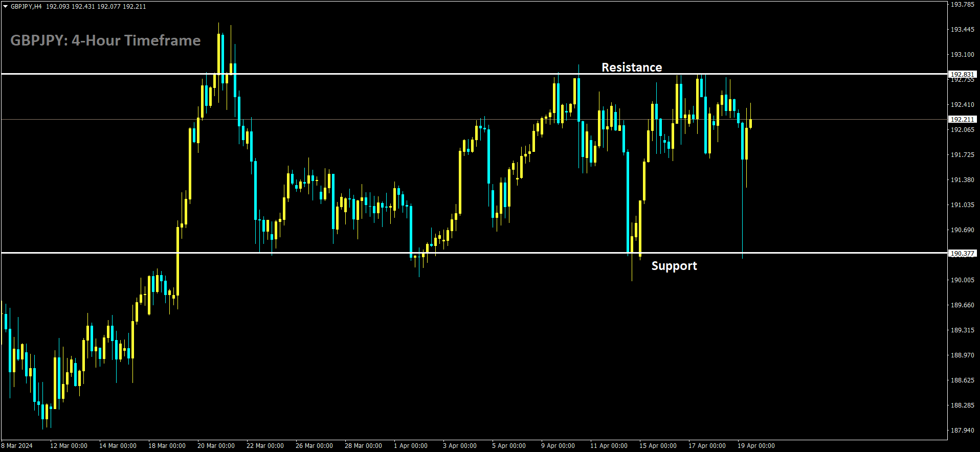Click the Resistance label text
The width and height of the screenshot is (980, 452).
(632, 67)
